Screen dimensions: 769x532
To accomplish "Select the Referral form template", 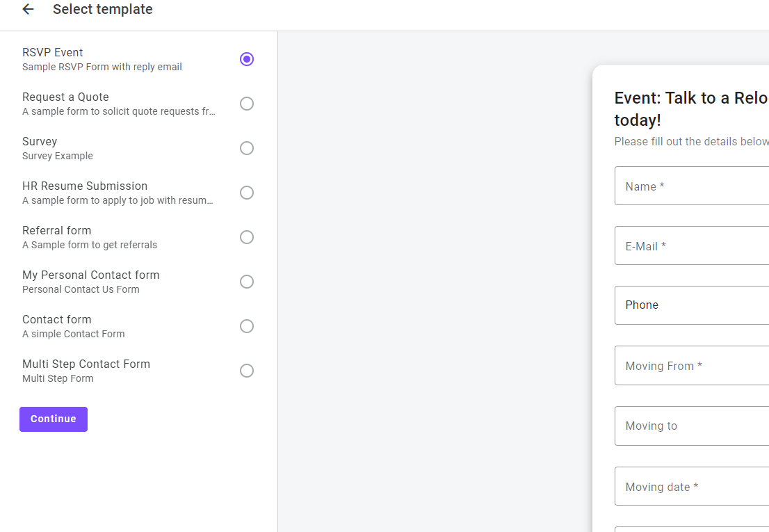I will pyautogui.click(x=247, y=237).
